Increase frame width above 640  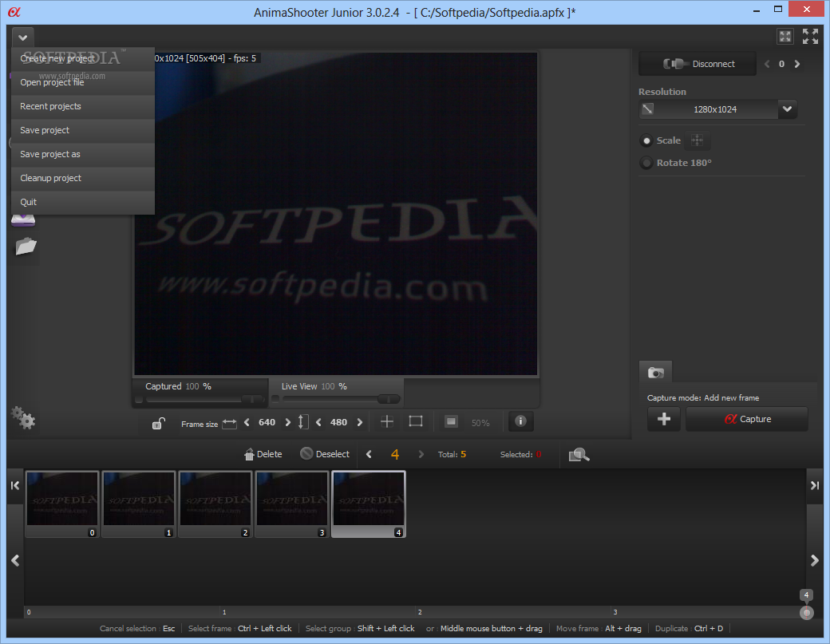click(x=288, y=422)
